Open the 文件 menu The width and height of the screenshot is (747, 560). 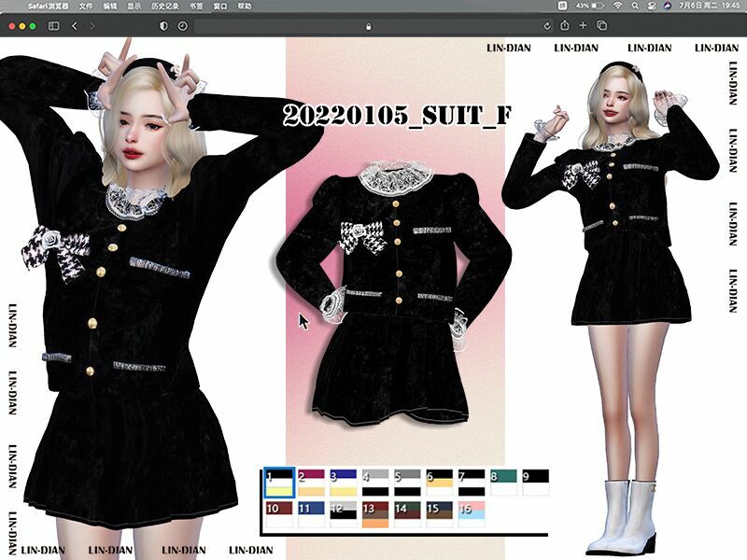[x=85, y=7]
